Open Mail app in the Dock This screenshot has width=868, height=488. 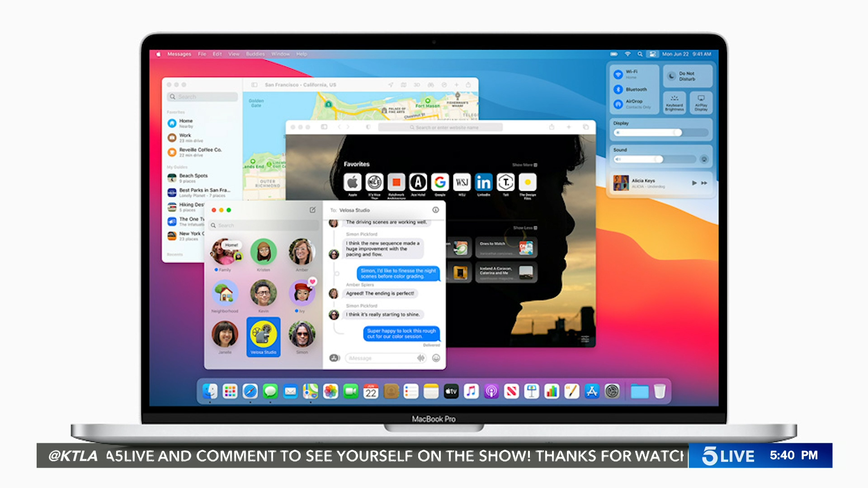290,391
